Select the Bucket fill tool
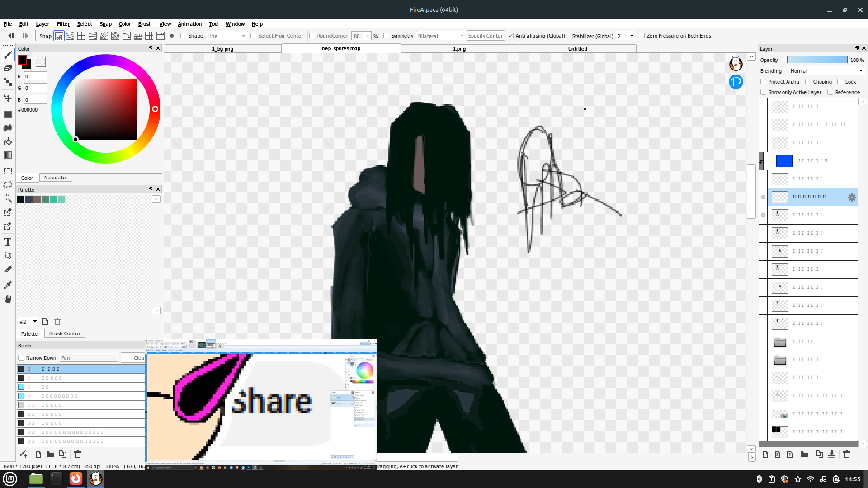This screenshot has height=488, width=868. (8, 142)
